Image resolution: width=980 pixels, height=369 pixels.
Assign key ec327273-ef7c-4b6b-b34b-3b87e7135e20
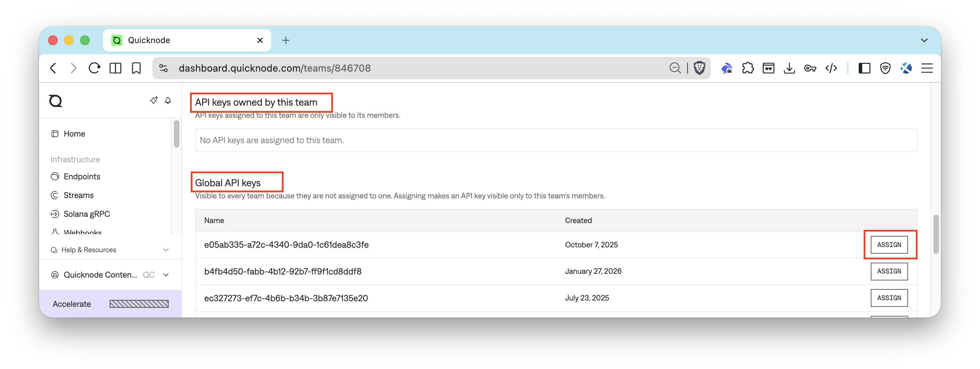pyautogui.click(x=889, y=297)
